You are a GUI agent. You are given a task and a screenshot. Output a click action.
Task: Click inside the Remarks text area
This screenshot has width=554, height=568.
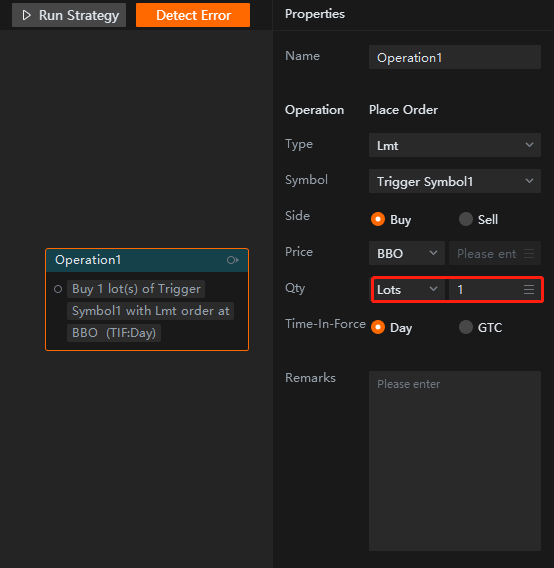455,461
